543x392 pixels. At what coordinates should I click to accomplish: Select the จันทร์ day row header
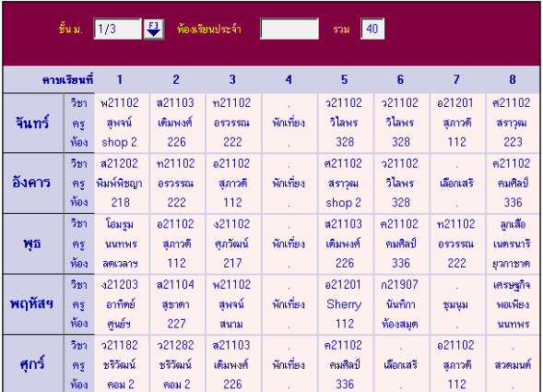pyautogui.click(x=33, y=123)
